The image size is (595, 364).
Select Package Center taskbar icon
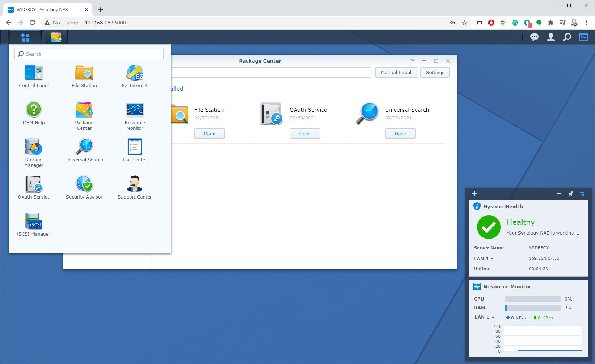tap(56, 37)
